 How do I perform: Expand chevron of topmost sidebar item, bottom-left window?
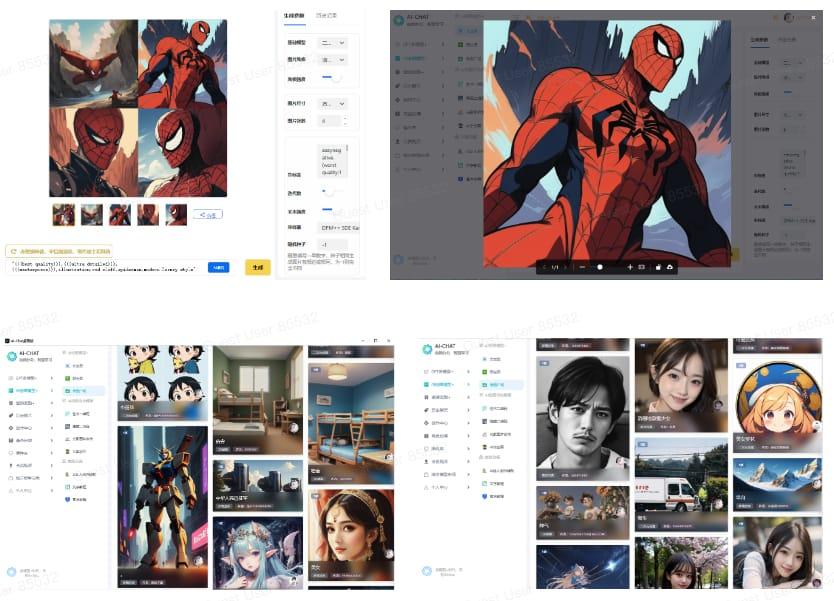coord(52,378)
